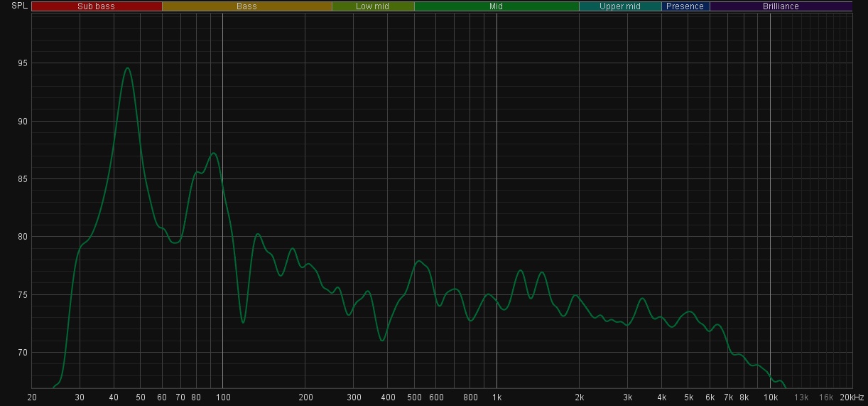Click the 1k frequency axis label
Viewport: 868px width, 406px height.
497,397
